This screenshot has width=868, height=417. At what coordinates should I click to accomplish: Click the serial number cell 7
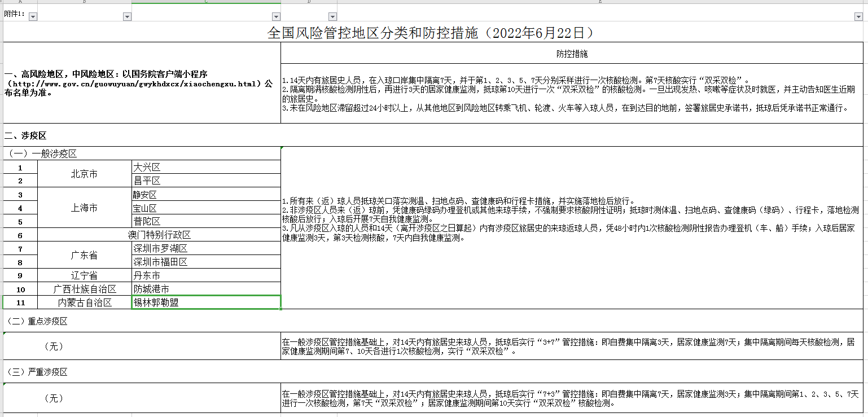tap(20, 248)
